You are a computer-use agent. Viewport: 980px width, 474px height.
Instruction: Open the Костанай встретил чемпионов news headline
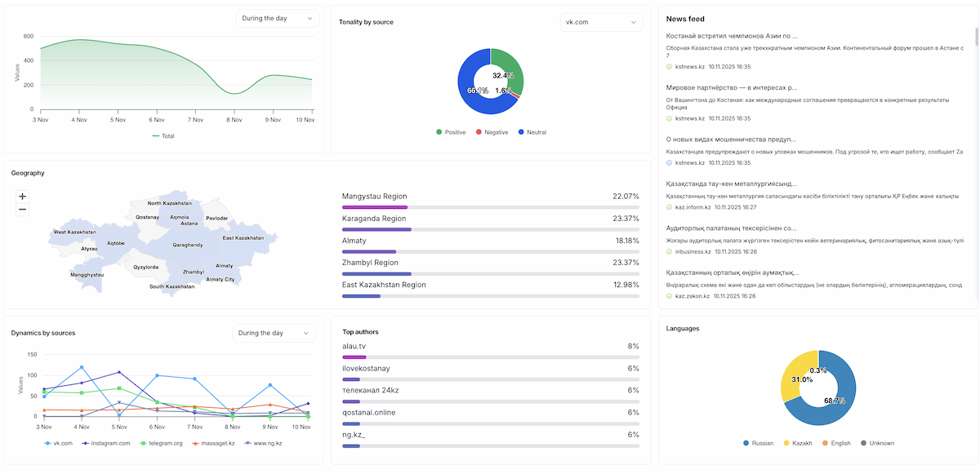731,36
